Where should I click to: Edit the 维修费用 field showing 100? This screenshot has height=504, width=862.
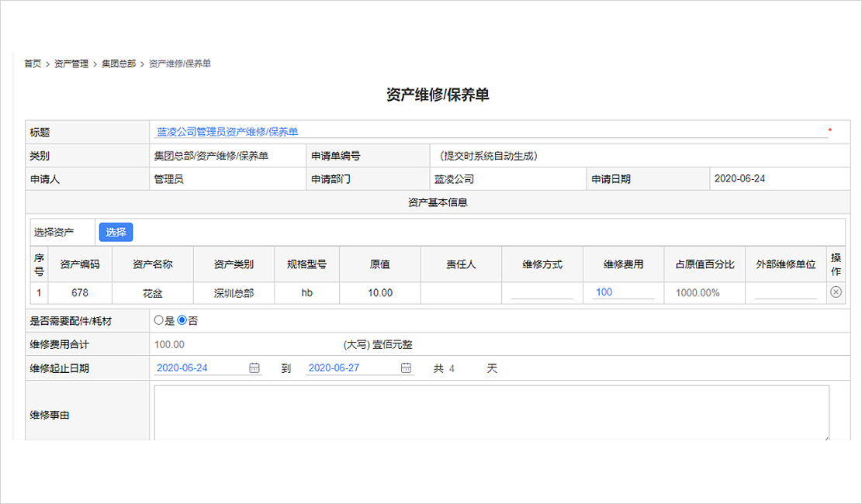pyautogui.click(x=623, y=293)
